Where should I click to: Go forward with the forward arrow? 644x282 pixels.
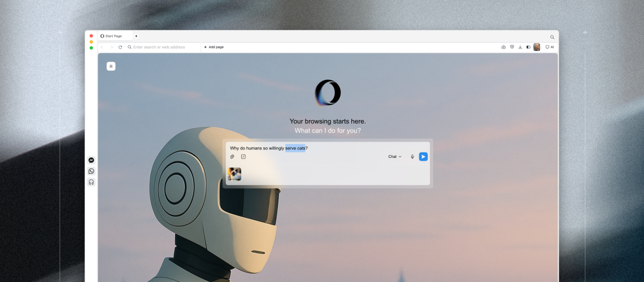(111, 47)
